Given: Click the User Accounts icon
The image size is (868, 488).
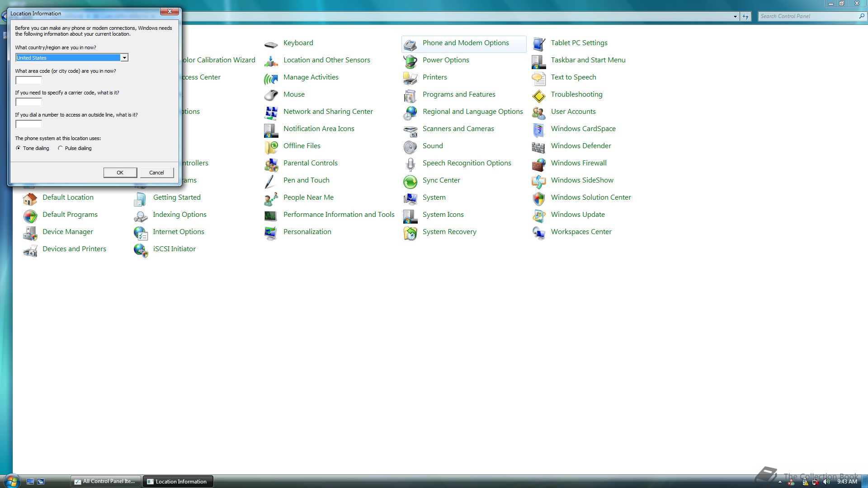Looking at the screenshot, I should 538,113.
